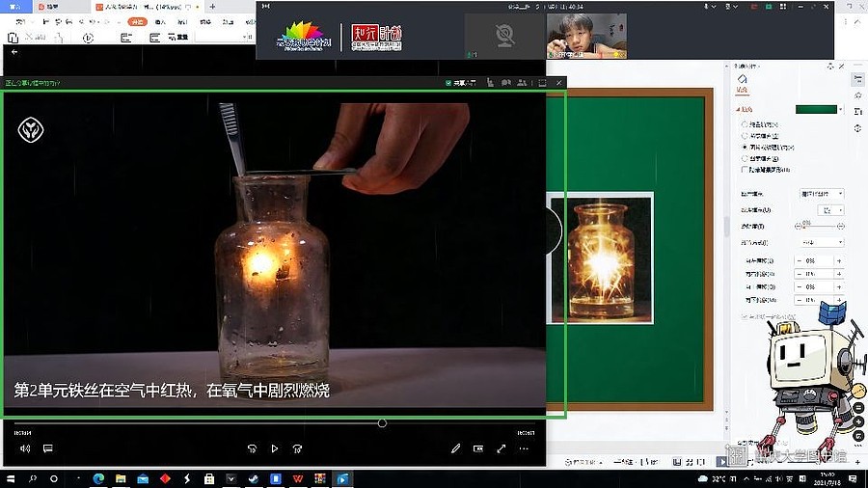The width and height of the screenshot is (868, 488).
Task: Click the red end-share icon in meeting bar
Action: 754,7
